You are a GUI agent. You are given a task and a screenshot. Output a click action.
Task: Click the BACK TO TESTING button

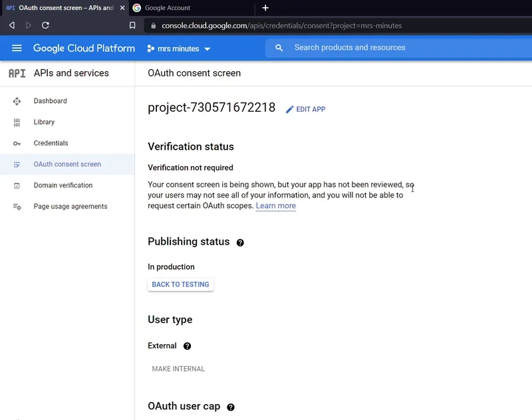(x=180, y=284)
